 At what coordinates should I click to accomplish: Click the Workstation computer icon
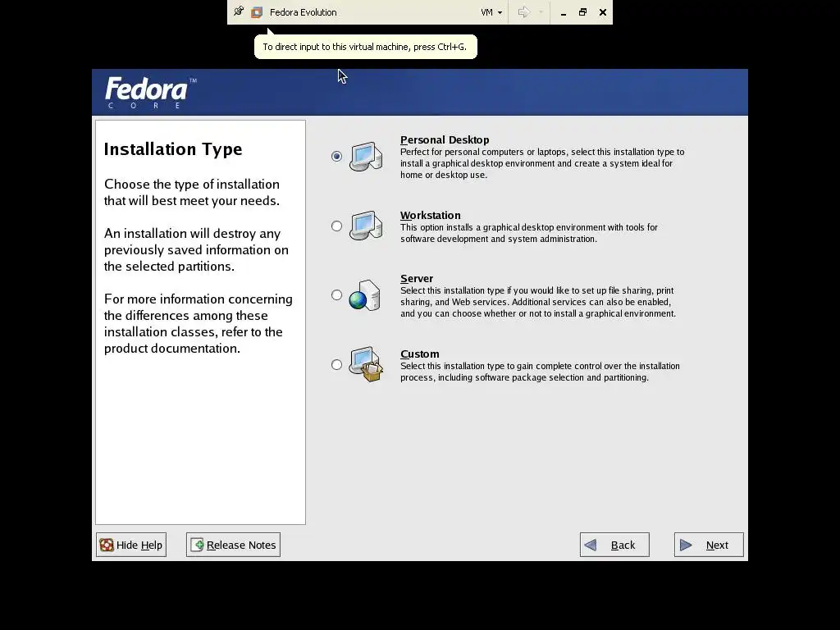point(367,226)
